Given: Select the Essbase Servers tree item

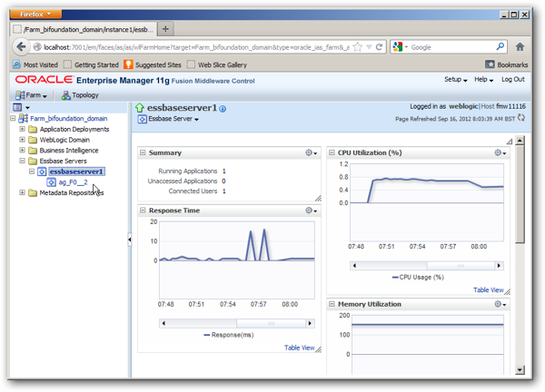Looking at the screenshot, I should 63,161.
